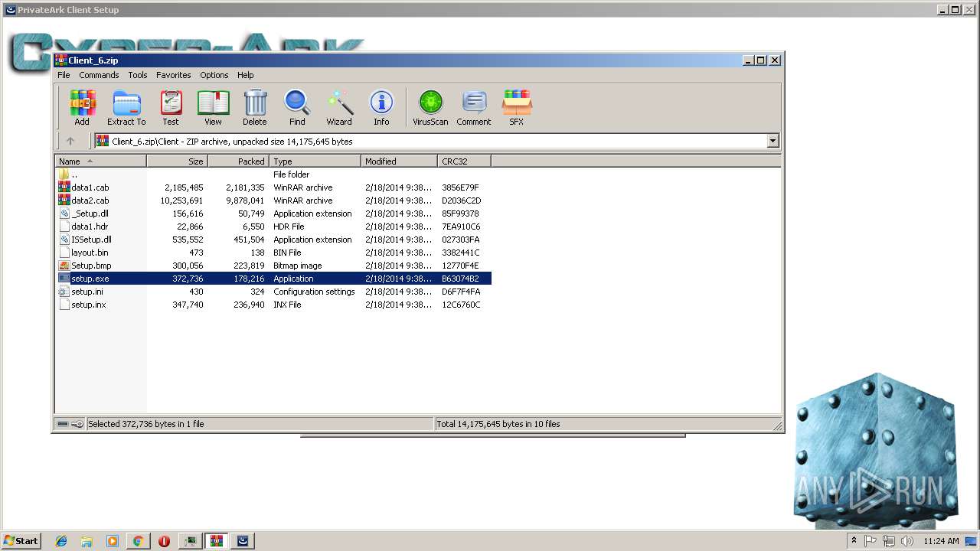This screenshot has width=980, height=551.
Task: Open the taskbar file explorer icon
Action: point(87,540)
